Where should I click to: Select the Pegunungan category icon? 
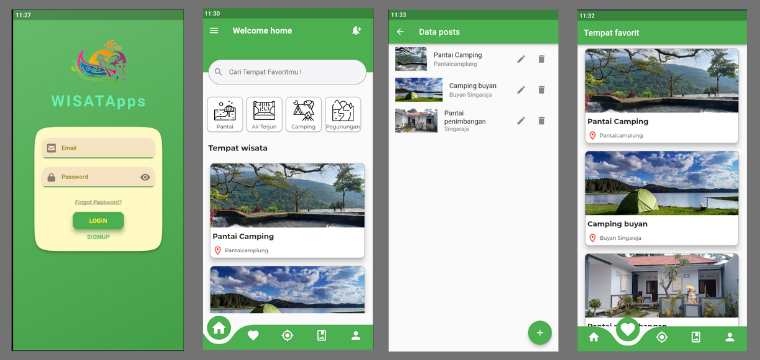(x=343, y=114)
